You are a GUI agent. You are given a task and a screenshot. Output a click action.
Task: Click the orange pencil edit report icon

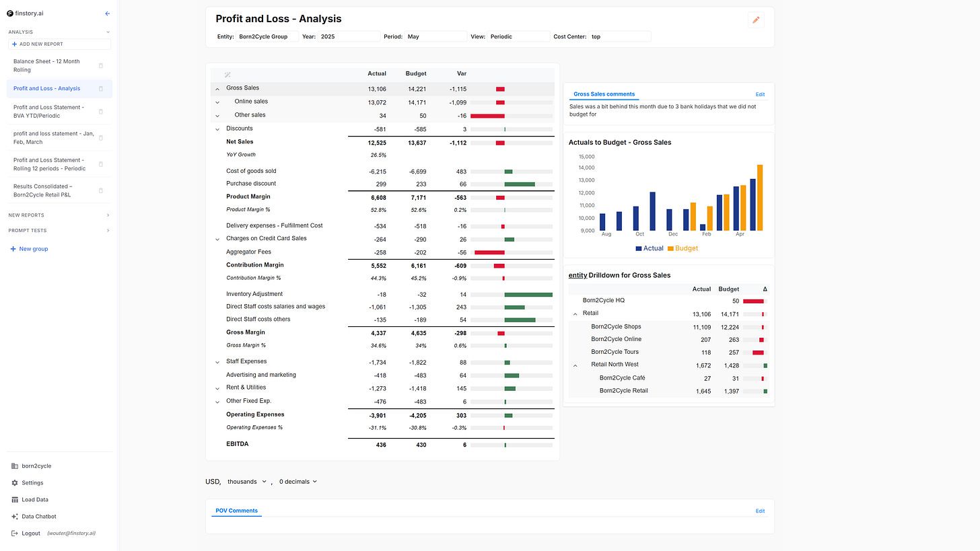coord(756,20)
